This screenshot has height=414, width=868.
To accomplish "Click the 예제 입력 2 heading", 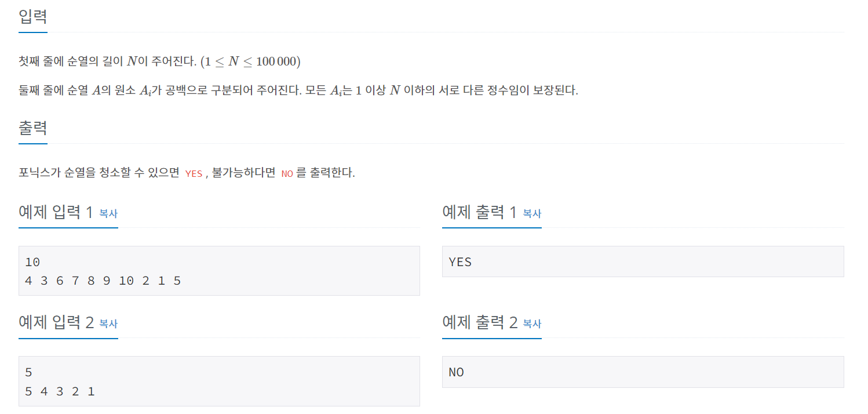I will (56, 322).
